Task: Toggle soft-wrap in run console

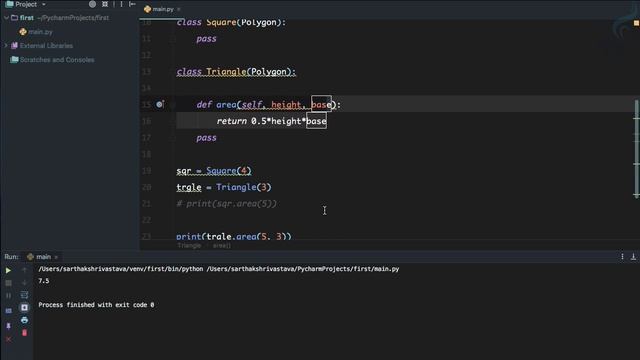Action: tap(24, 295)
